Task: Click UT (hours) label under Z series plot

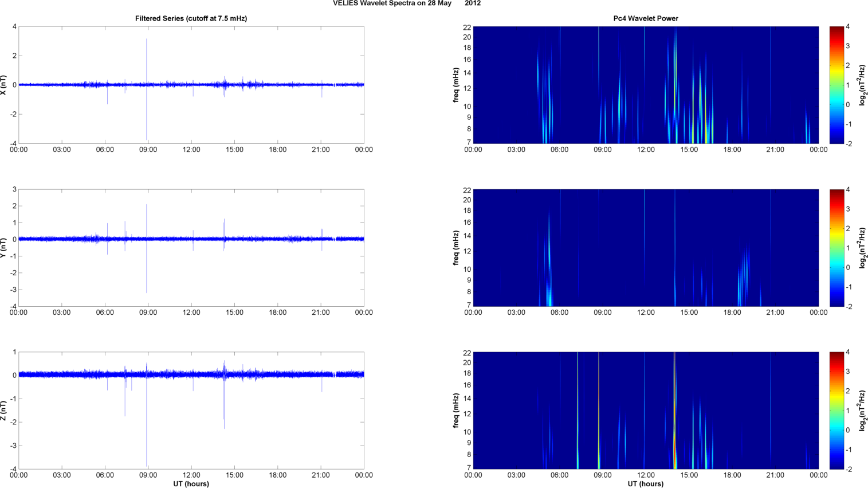Action: click(191, 484)
